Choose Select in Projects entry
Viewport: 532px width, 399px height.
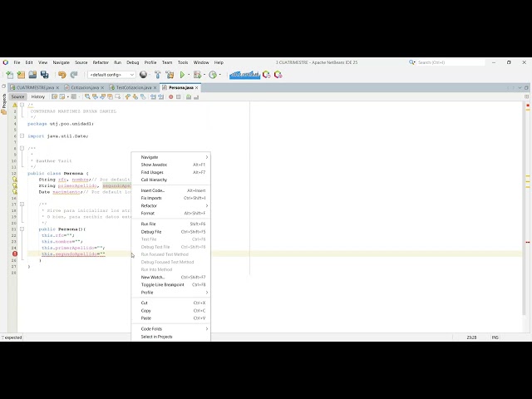coord(170,337)
